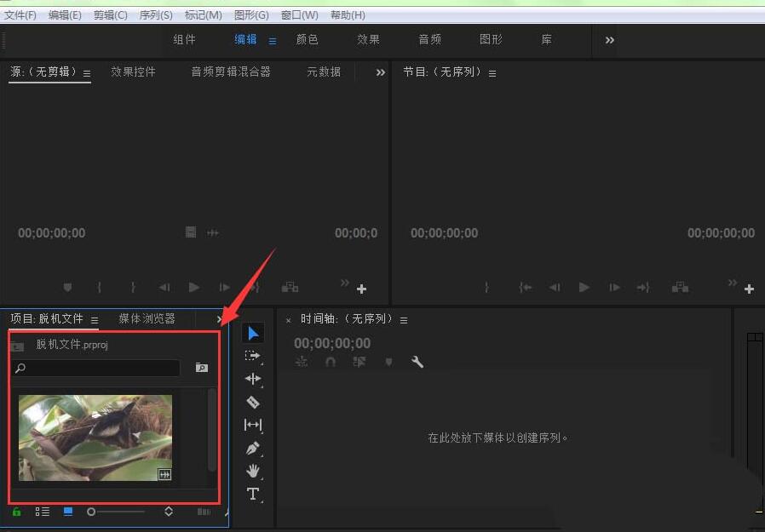The image size is (765, 532).
Task: Open the 时间轴 panel menu
Action: click(404, 319)
